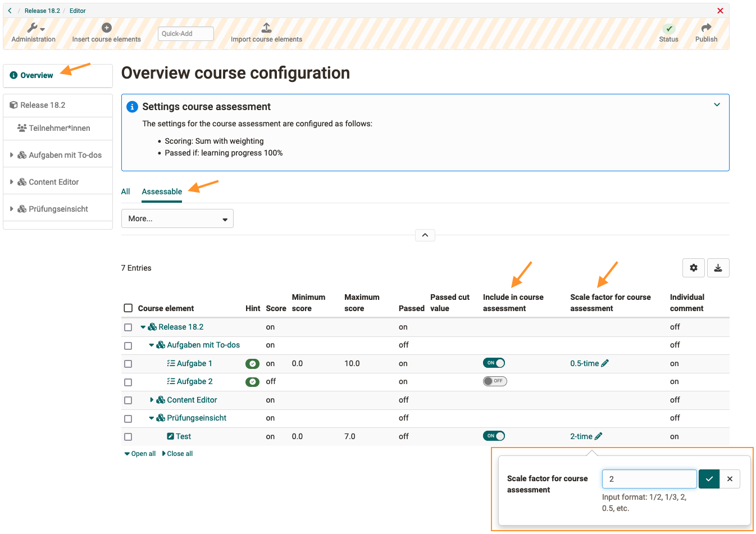Click the scale factor input field
The height and width of the screenshot is (534, 756).
[x=649, y=479]
